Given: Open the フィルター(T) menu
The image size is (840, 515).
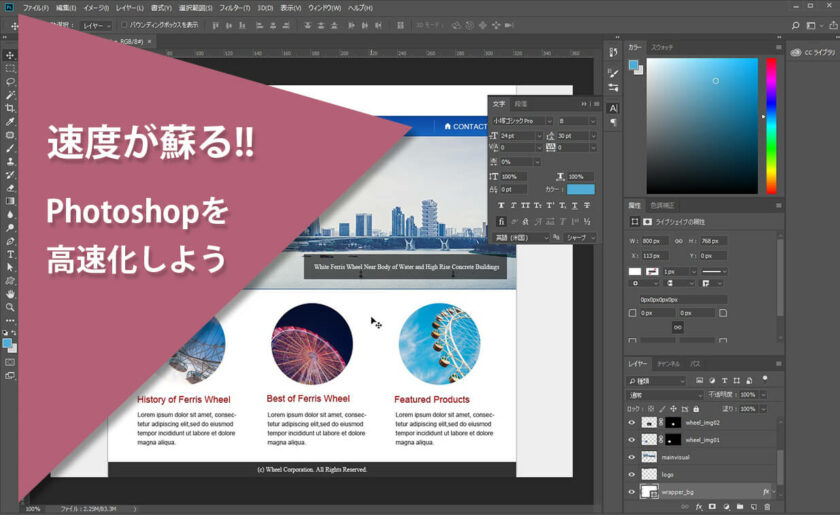Looking at the screenshot, I should coord(235,8).
